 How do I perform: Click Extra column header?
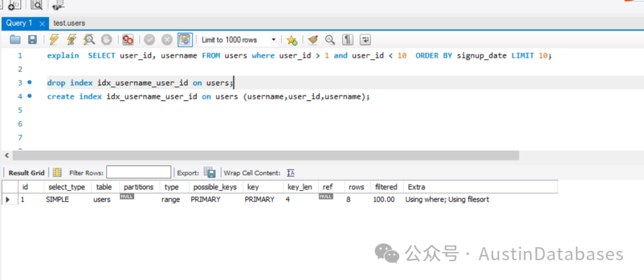(481, 187)
